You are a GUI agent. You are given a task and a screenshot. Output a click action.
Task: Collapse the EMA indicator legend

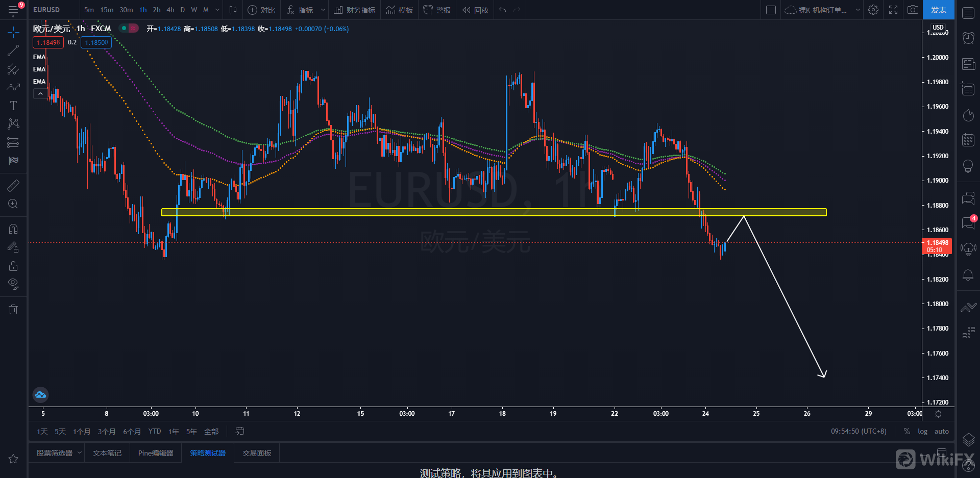point(40,94)
